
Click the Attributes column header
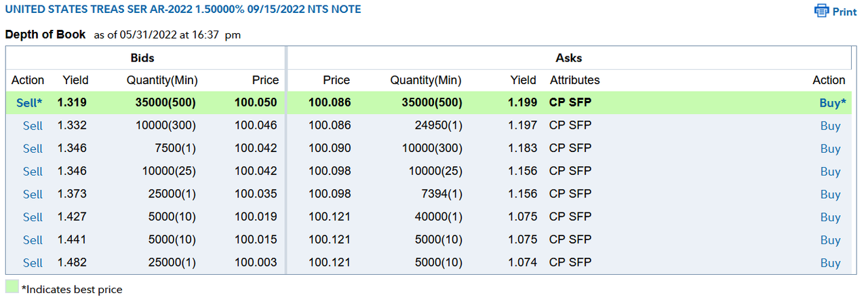(575, 80)
